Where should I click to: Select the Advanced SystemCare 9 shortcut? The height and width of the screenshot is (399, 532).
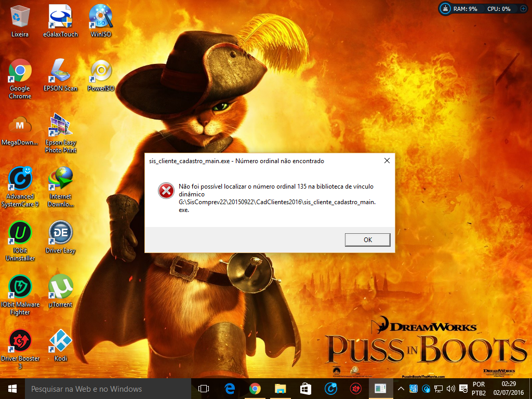coord(20,187)
